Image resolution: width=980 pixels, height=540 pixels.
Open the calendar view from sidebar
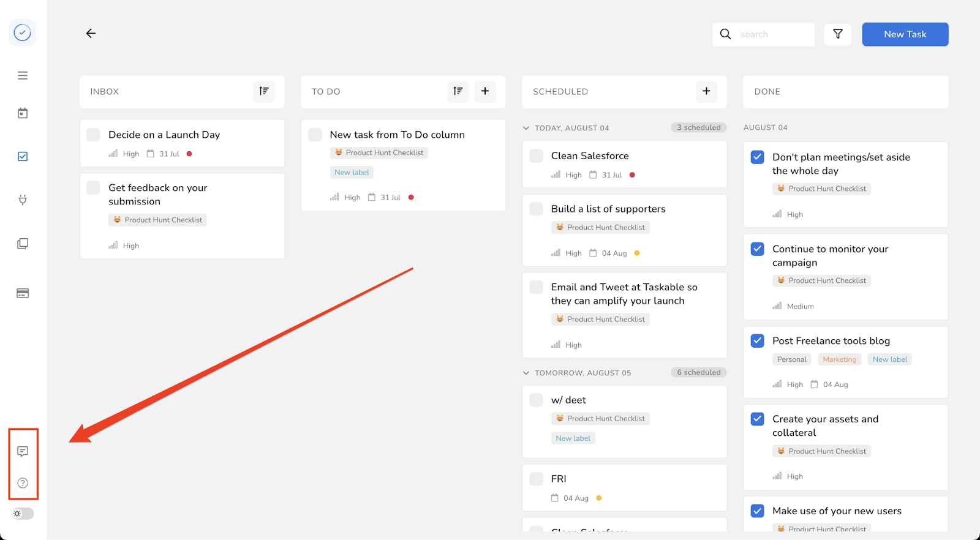click(23, 113)
